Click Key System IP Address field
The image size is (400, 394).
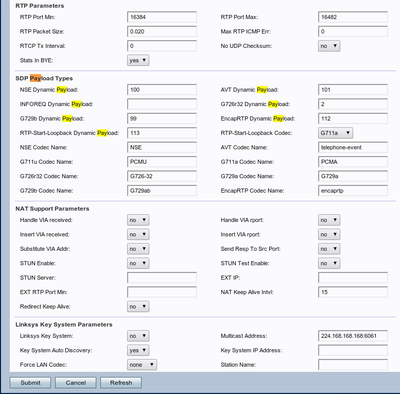[353, 350]
